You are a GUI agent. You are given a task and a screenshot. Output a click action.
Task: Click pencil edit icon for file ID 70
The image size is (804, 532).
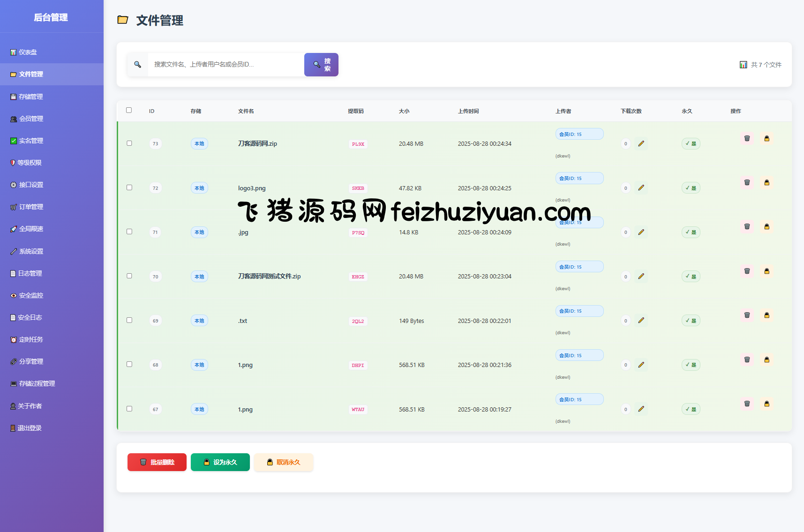point(641,277)
